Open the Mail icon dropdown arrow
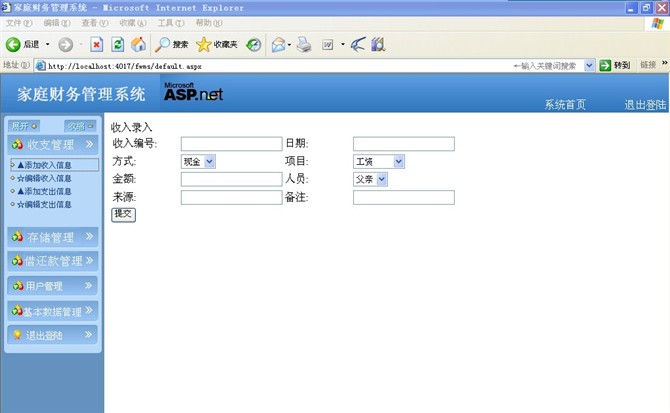This screenshot has width=670, height=413. pos(289,44)
